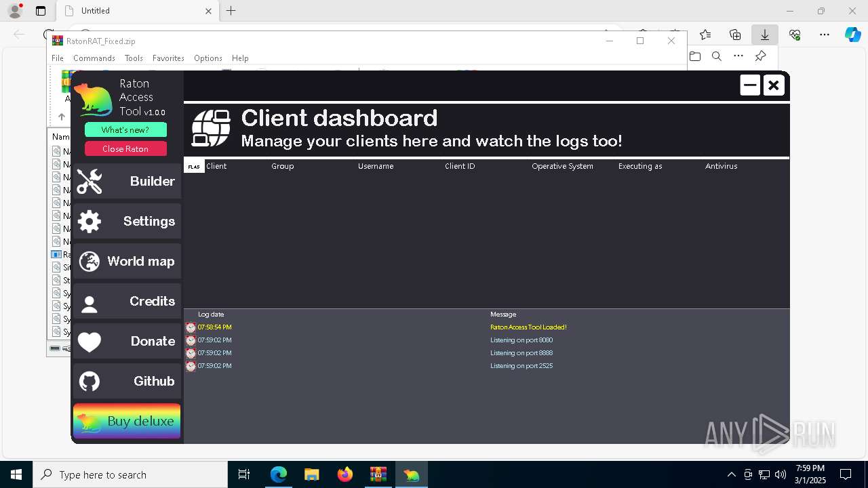
Task: Open File Explorer from the taskbar
Action: click(312, 474)
